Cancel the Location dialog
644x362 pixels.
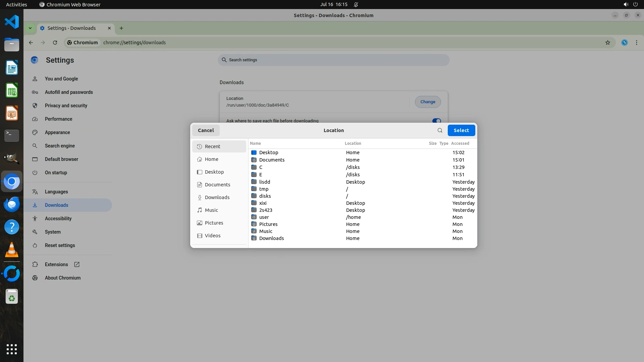pyautogui.click(x=206, y=130)
